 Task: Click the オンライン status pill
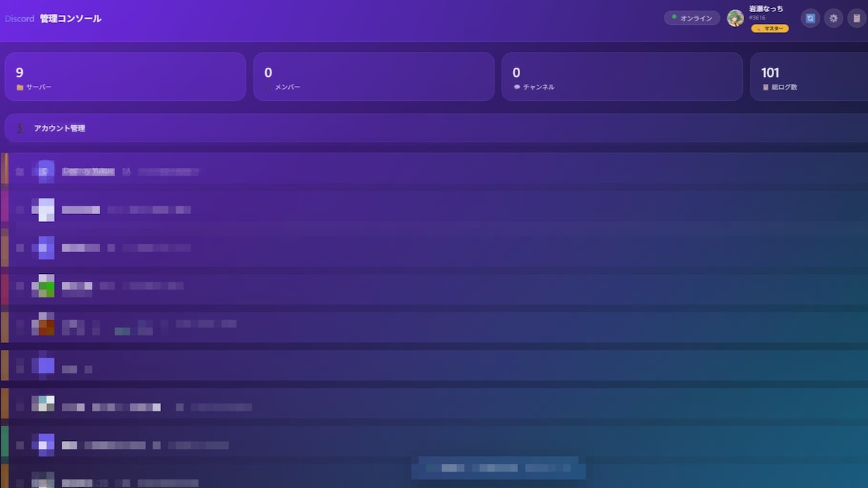pos(692,18)
